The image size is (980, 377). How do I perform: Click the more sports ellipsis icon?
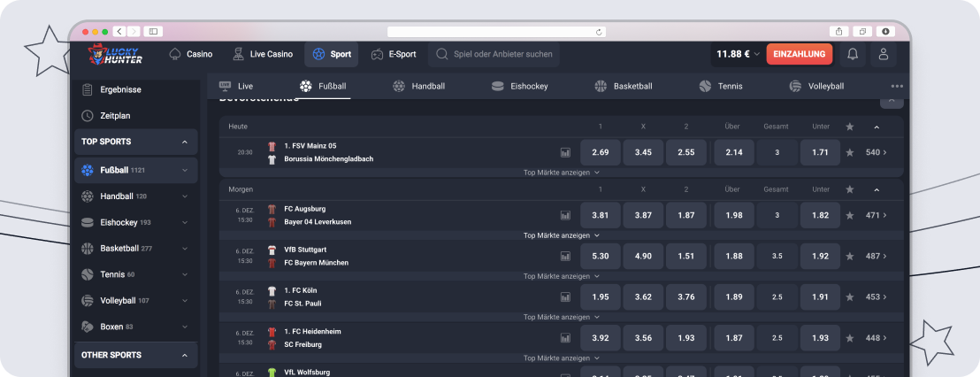(897, 87)
